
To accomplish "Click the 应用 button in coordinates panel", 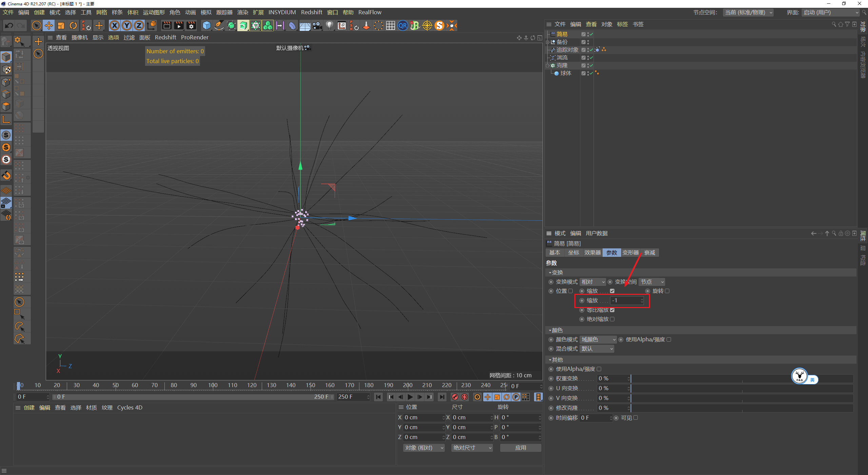I will click(521, 448).
